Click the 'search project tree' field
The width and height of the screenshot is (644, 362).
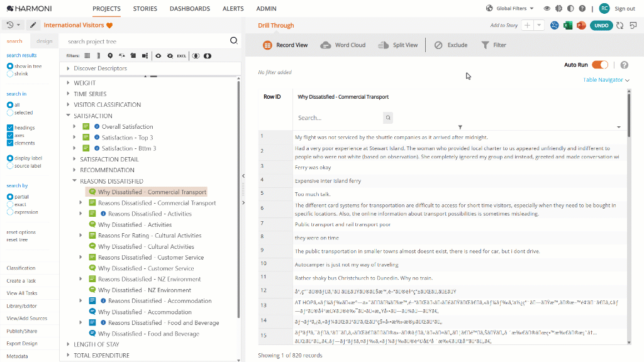point(147,41)
